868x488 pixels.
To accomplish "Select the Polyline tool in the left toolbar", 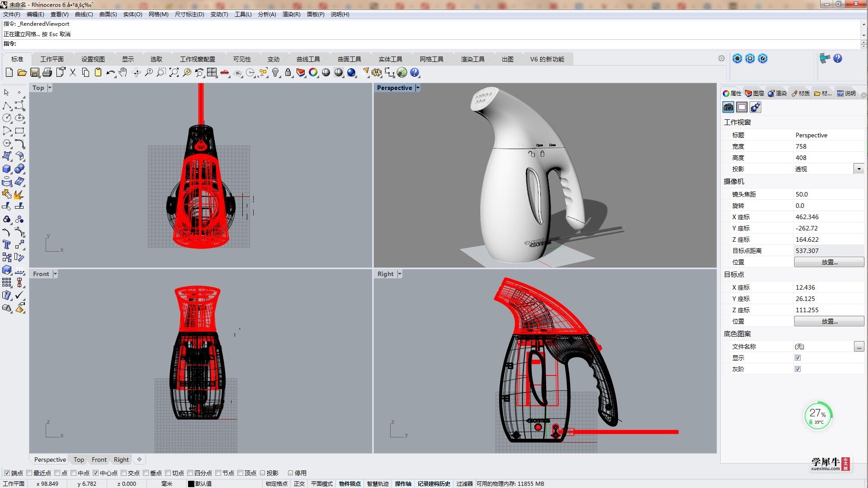I will pos(7,106).
